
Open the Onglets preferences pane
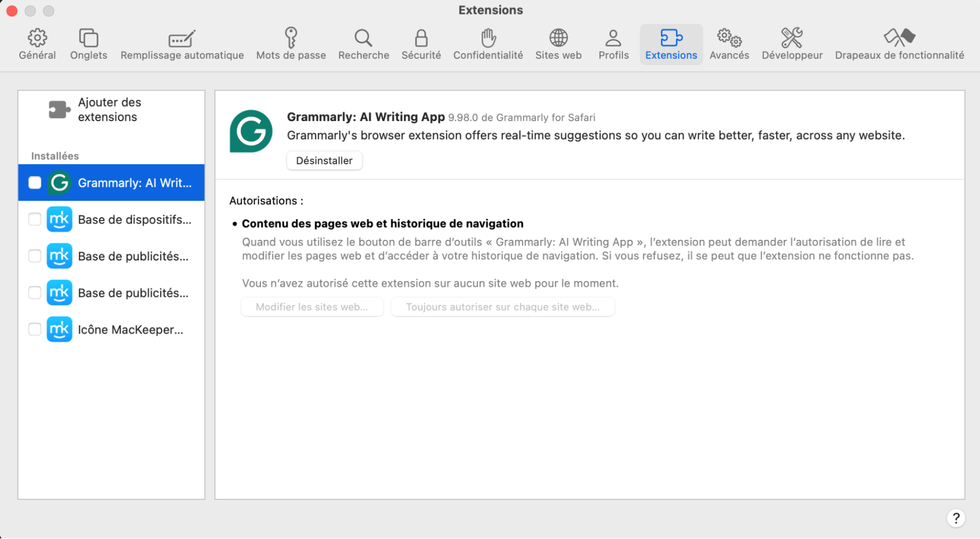[x=88, y=44]
